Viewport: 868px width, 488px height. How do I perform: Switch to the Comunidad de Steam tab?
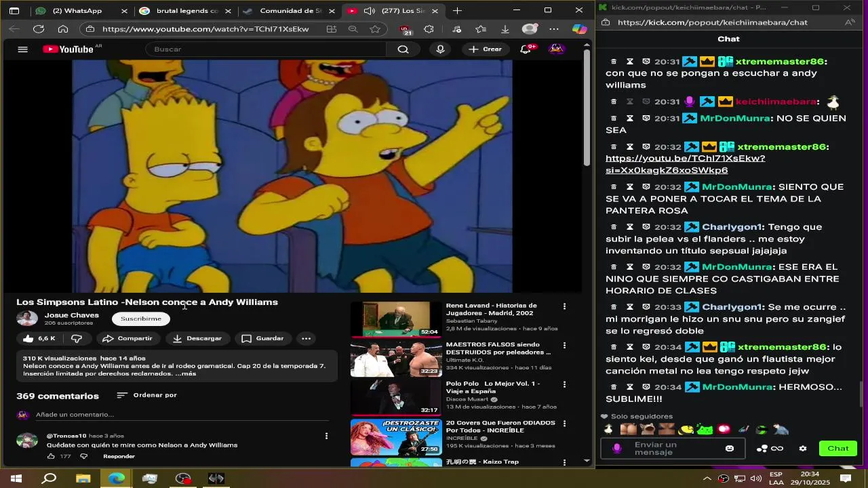click(x=288, y=11)
